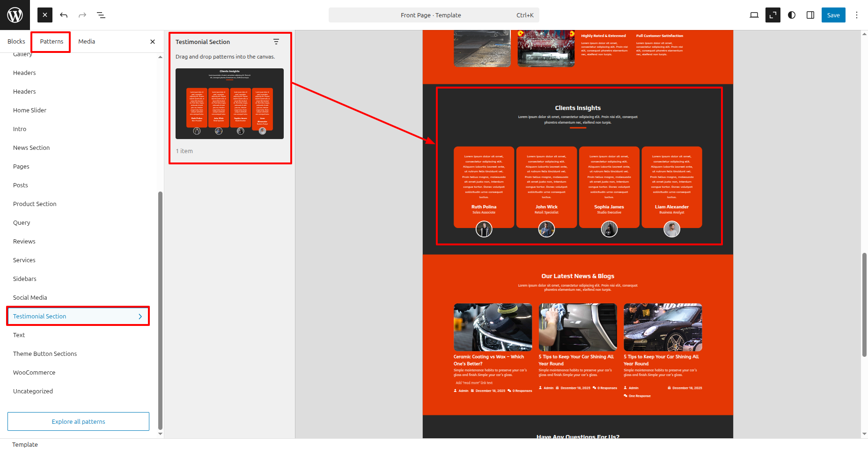The height and width of the screenshot is (450, 868).
Task: Open the three-dot Options menu
Action: click(x=857, y=15)
